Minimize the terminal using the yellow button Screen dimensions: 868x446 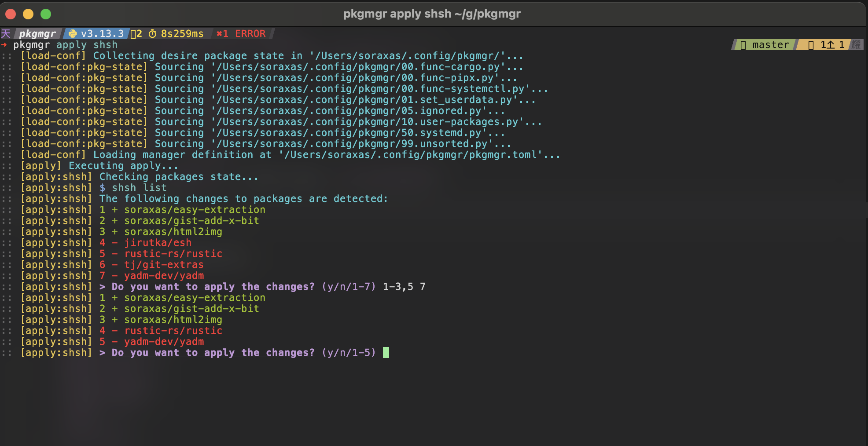(28, 14)
